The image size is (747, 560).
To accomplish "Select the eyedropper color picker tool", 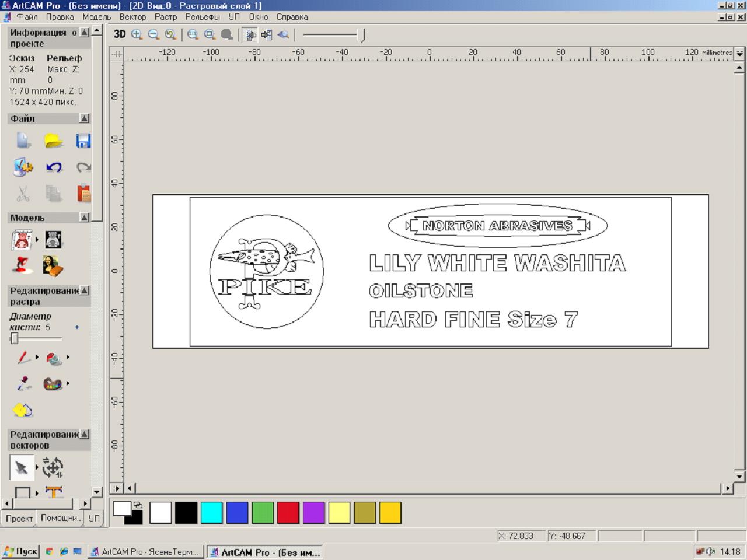I will click(23, 383).
